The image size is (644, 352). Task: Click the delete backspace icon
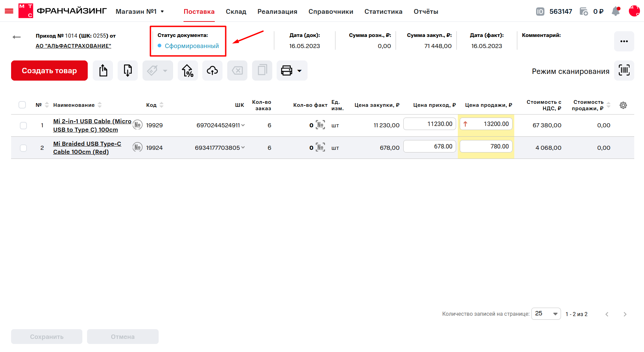[237, 71]
